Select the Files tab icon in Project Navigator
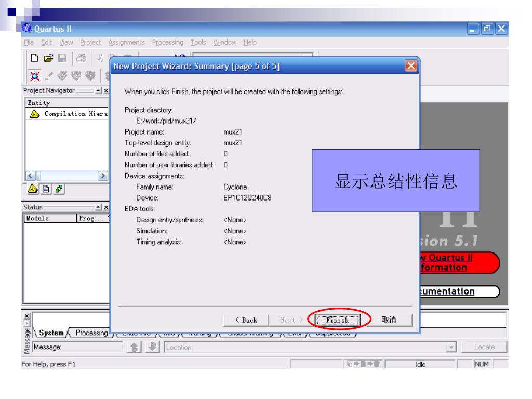 46,189
